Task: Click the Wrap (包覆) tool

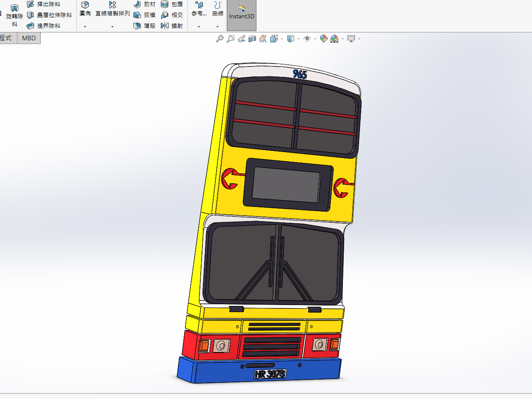Action: click(x=172, y=4)
